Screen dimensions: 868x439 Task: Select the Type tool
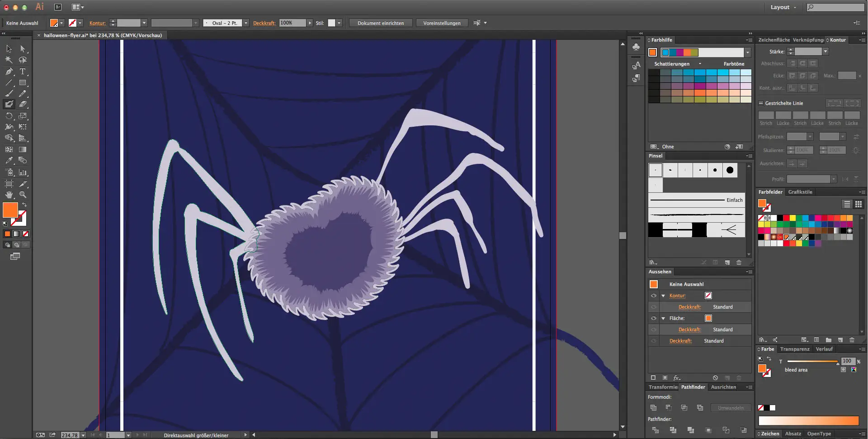[x=23, y=72]
